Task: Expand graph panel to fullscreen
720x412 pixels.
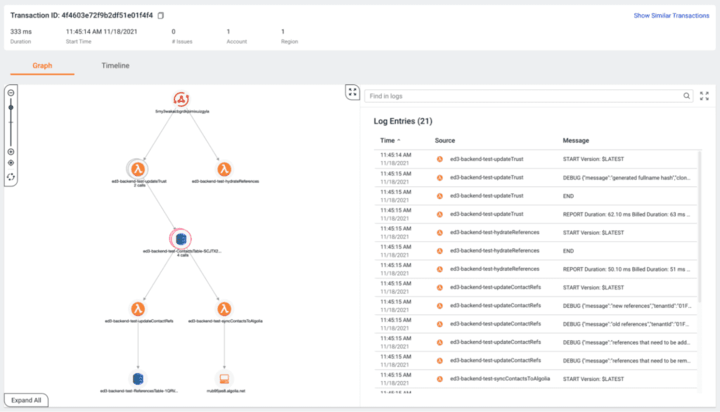Action: tap(352, 92)
